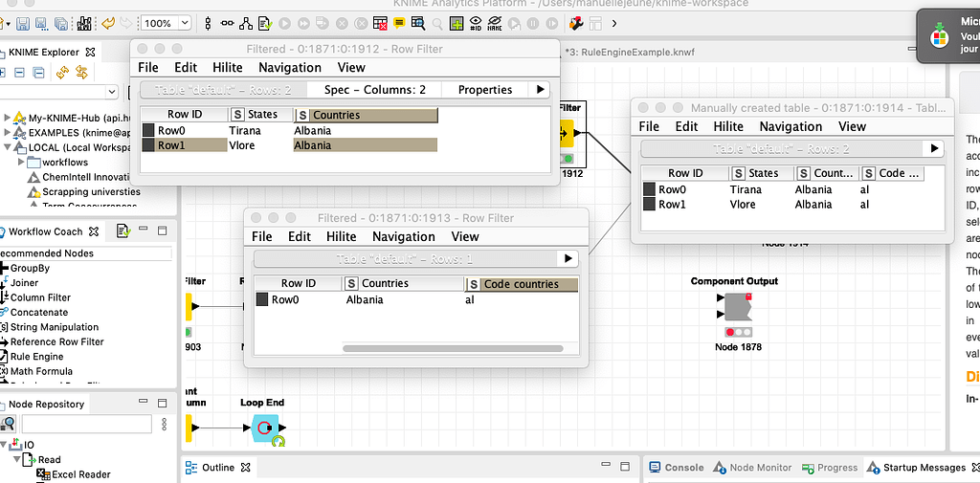
Task: Maximize the Workflow Coach panel
Action: point(163,231)
